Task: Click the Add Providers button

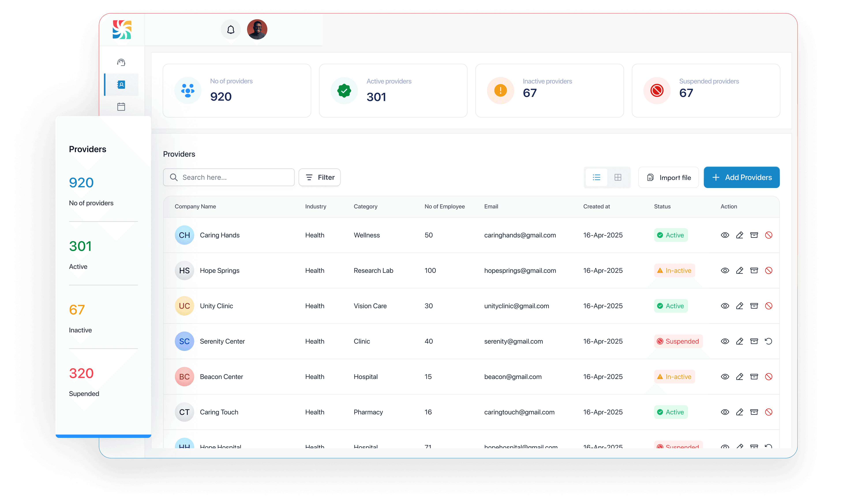Action: 741,177
